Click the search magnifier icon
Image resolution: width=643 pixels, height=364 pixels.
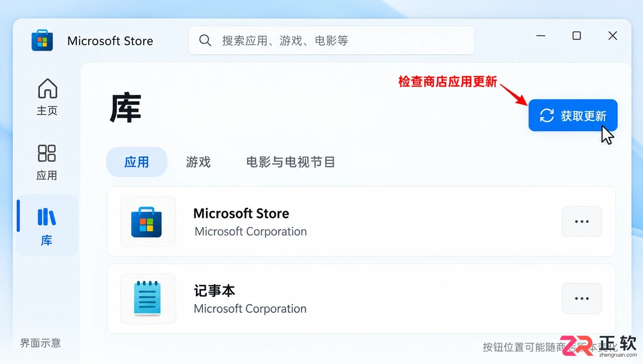[x=205, y=41]
